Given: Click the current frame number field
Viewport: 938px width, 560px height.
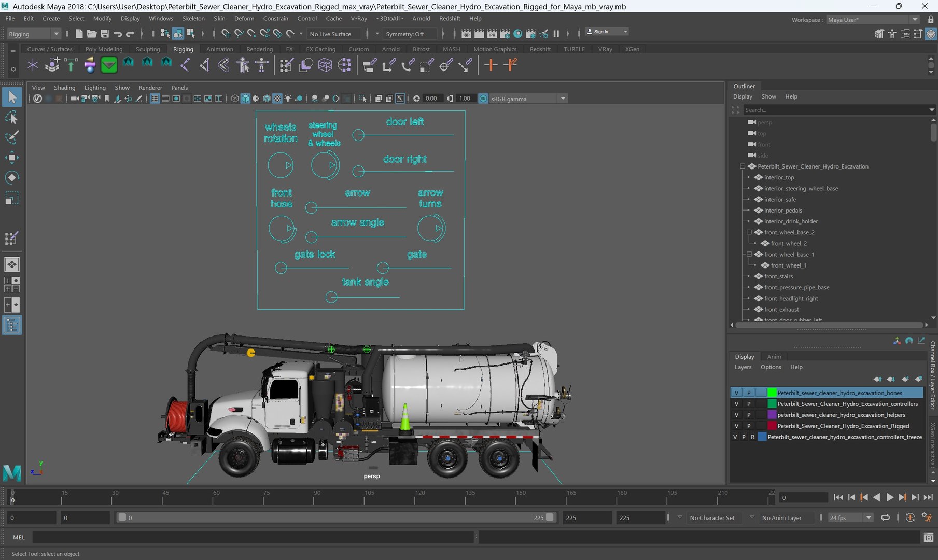Looking at the screenshot, I should tap(804, 497).
